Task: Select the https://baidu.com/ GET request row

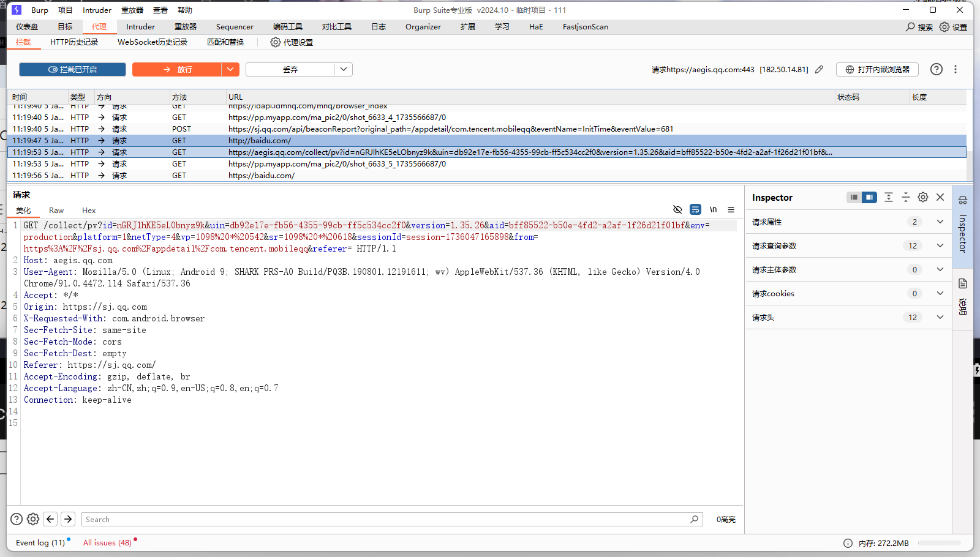Action: pos(487,176)
